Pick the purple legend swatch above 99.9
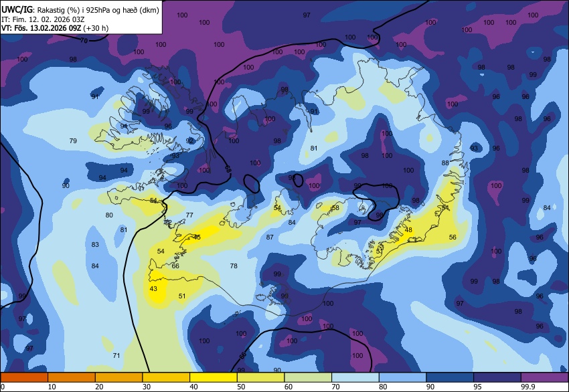Image resolution: width=569 pixels, height=392 pixels. tap(545, 377)
